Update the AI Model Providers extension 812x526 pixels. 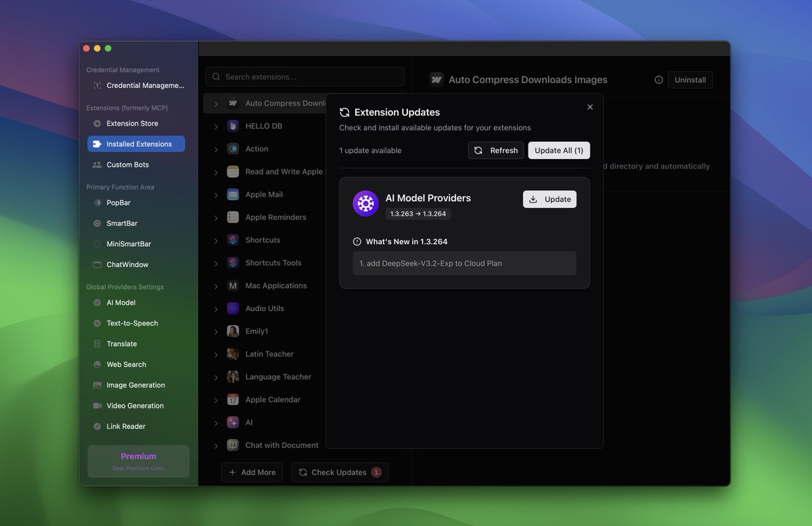pos(549,199)
